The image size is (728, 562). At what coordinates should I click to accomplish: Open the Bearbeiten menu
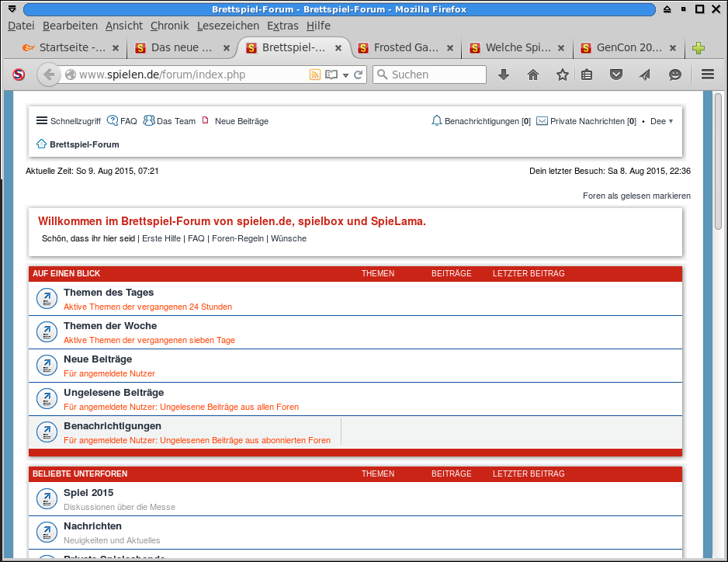[70, 26]
